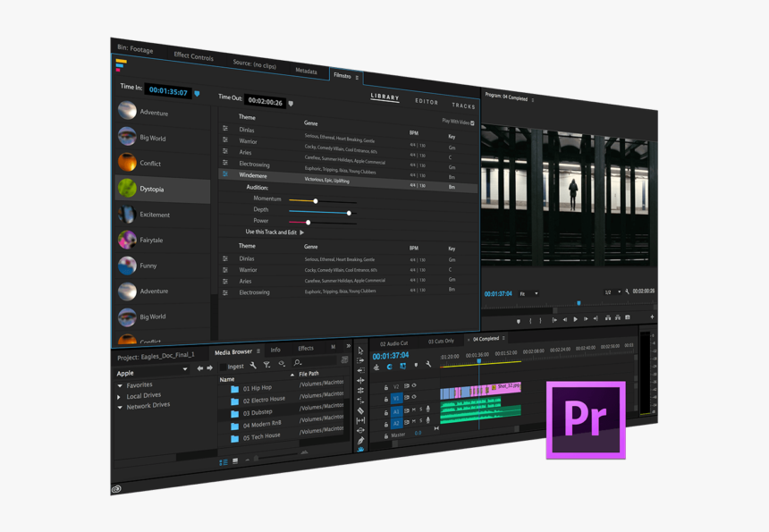Enable the Ingest checkbox in Media Browser
The width and height of the screenshot is (769, 532).
(x=224, y=366)
